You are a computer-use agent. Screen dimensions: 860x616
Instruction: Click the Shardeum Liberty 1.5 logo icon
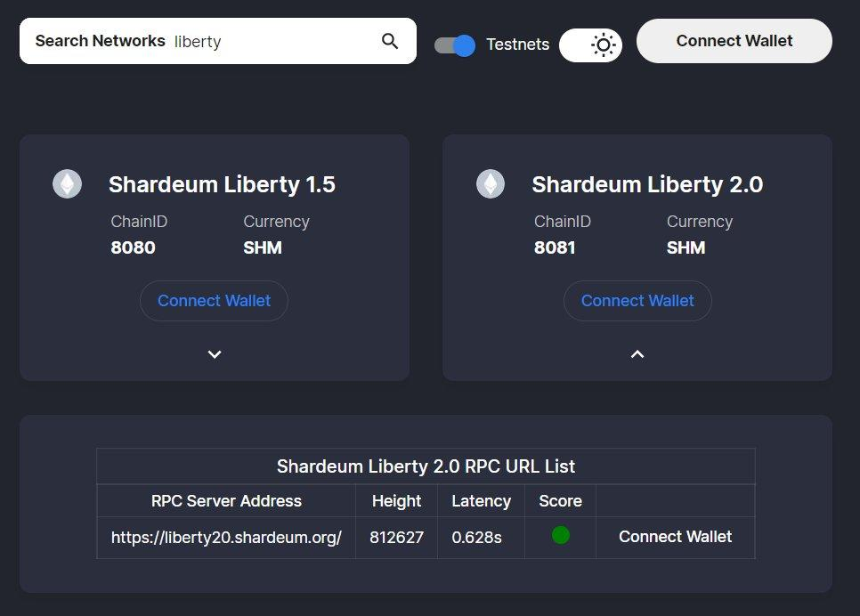(x=67, y=183)
